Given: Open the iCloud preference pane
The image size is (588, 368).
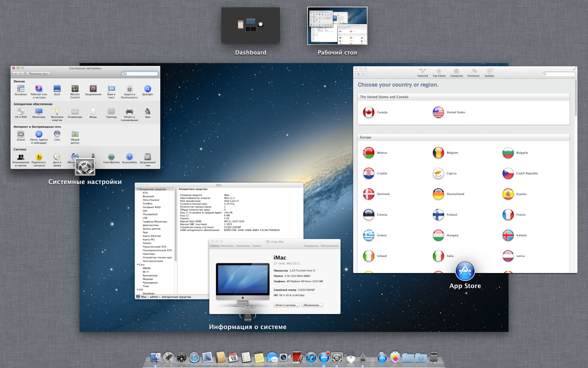Looking at the screenshot, I should click(x=21, y=136).
